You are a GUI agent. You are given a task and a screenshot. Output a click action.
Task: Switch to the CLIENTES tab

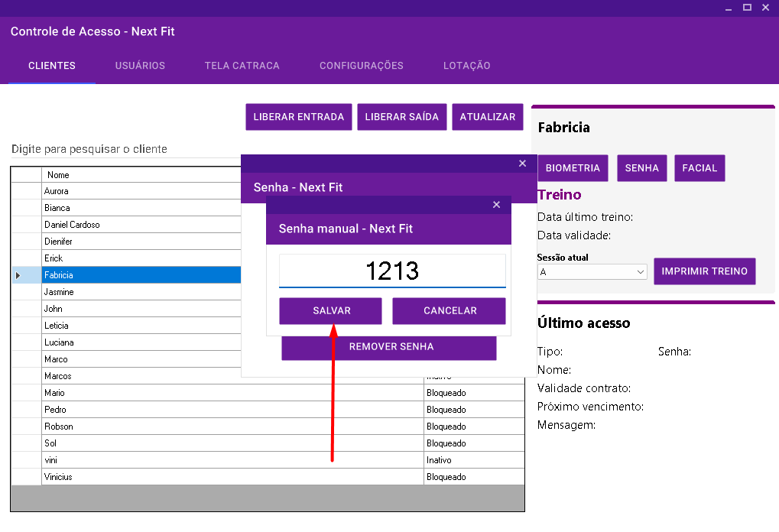[x=52, y=66]
